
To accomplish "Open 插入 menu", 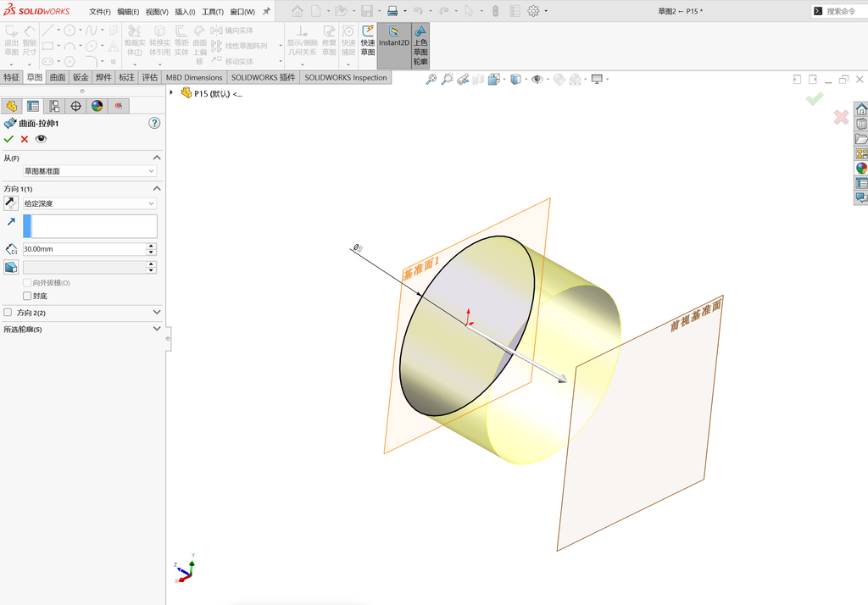I will pos(185,11).
